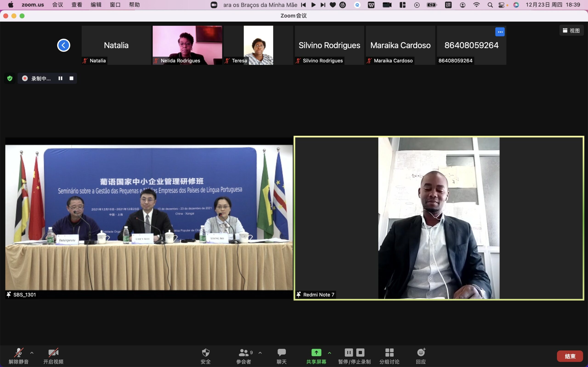Screen dimensions: 588x367
Task: Open the 会议 menu in menu bar
Action: coord(58,5)
